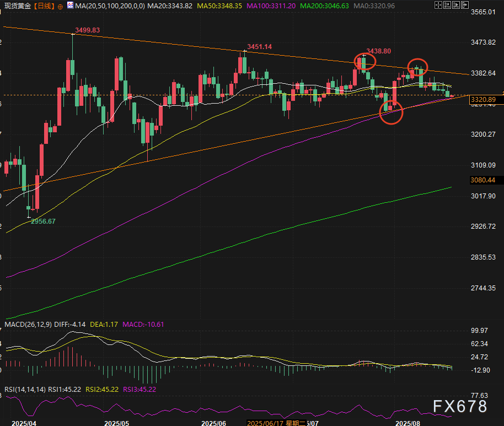Click the 现货黄金 symbol name
The image size is (504, 426).
pyautogui.click(x=17, y=6)
